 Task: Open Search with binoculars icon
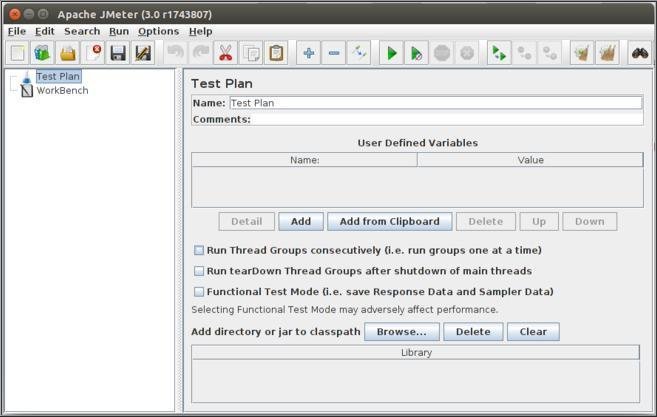coord(640,53)
